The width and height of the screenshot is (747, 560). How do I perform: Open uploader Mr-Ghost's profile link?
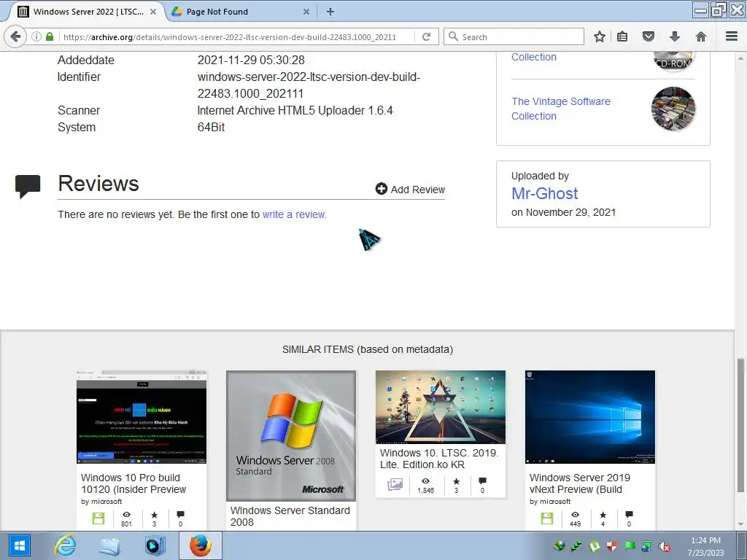tap(544, 193)
